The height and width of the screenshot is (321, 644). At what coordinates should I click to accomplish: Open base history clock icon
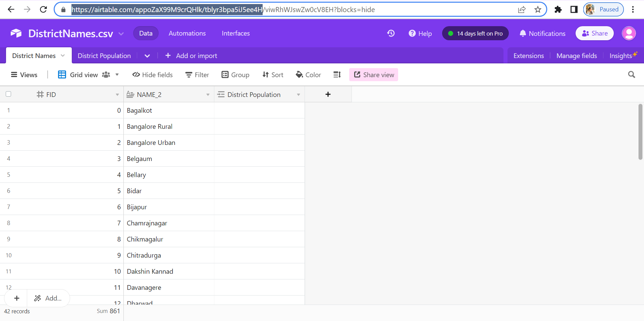[x=391, y=33]
